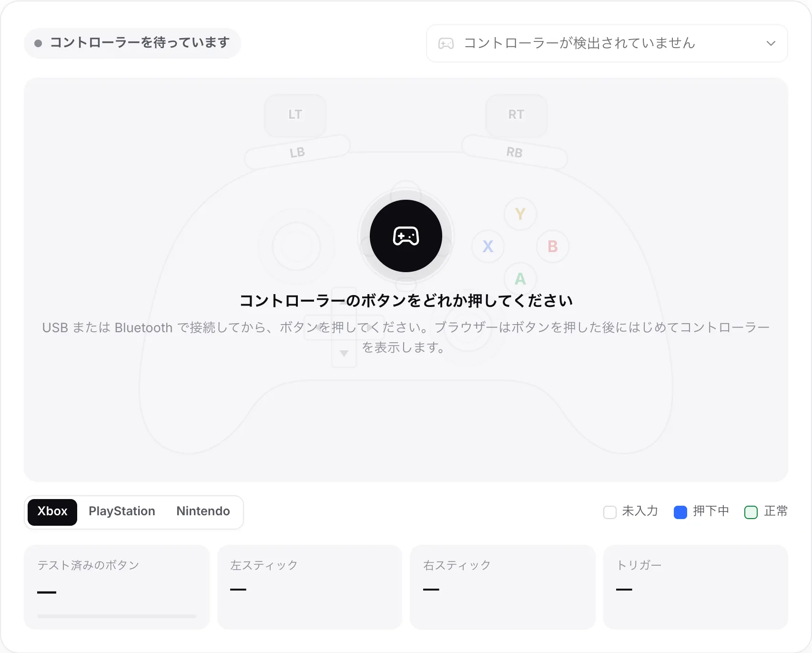The width and height of the screenshot is (812, 653).
Task: Click the 左スティック card
Action: point(310,587)
